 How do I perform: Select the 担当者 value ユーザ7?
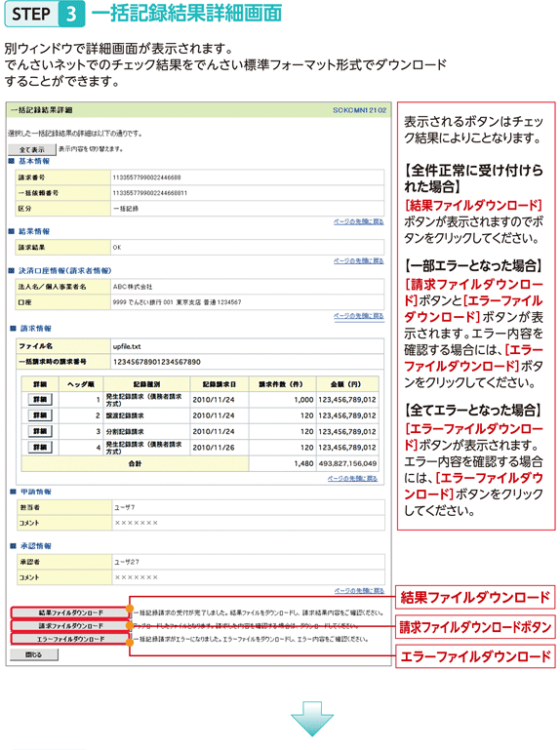pyautogui.click(x=125, y=507)
